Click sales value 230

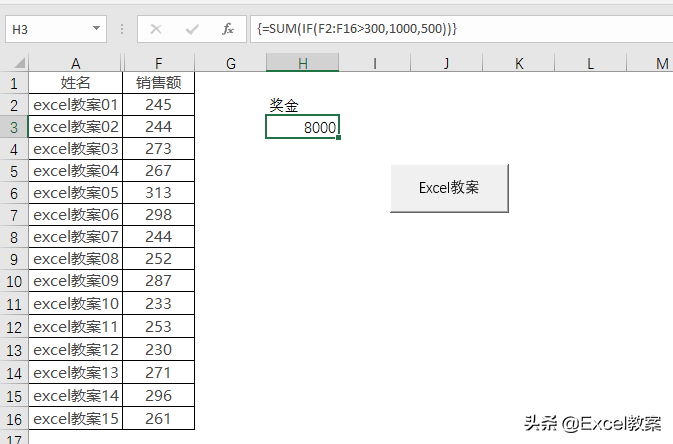[x=159, y=350]
